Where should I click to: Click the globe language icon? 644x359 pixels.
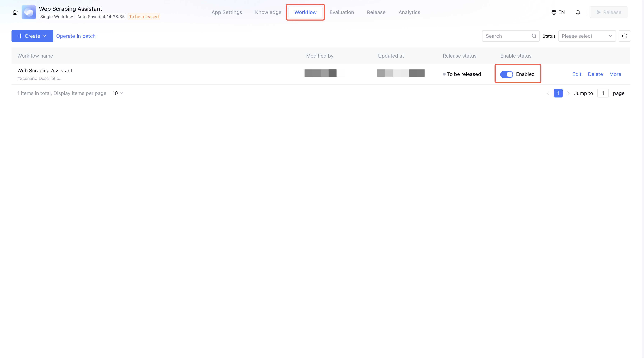point(554,12)
